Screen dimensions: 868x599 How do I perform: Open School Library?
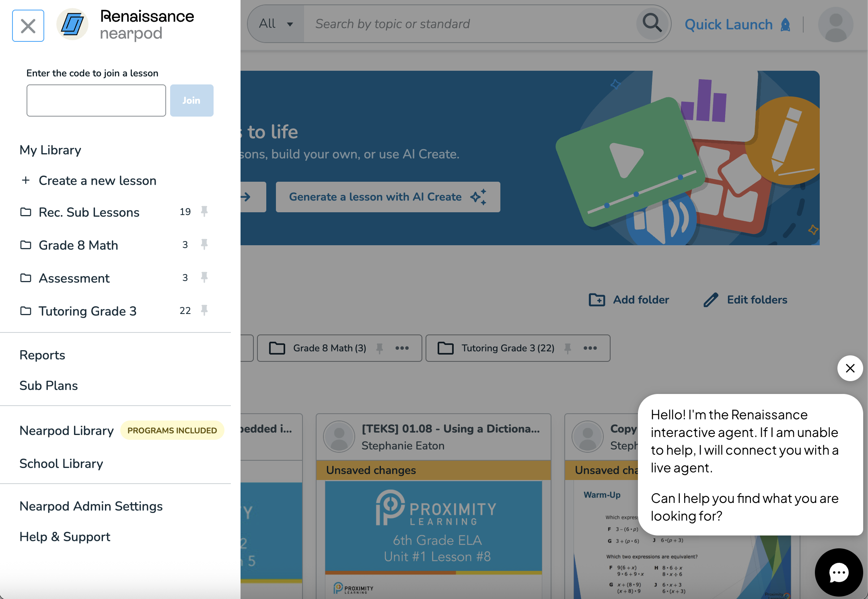tap(61, 464)
